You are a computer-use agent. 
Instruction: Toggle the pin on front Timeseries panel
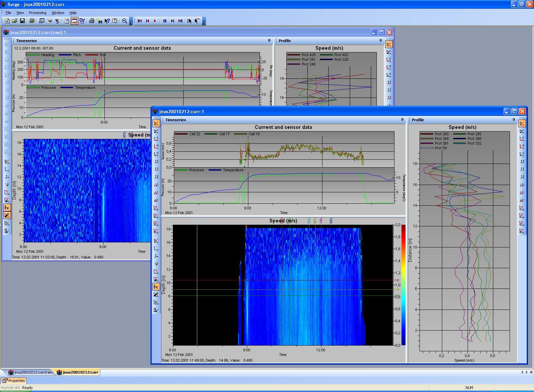402,120
